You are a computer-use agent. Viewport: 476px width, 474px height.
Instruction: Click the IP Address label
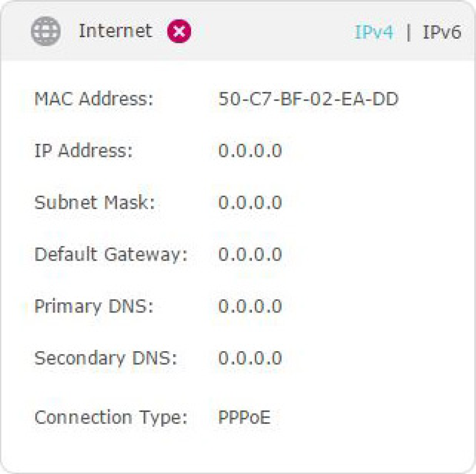pos(84,151)
